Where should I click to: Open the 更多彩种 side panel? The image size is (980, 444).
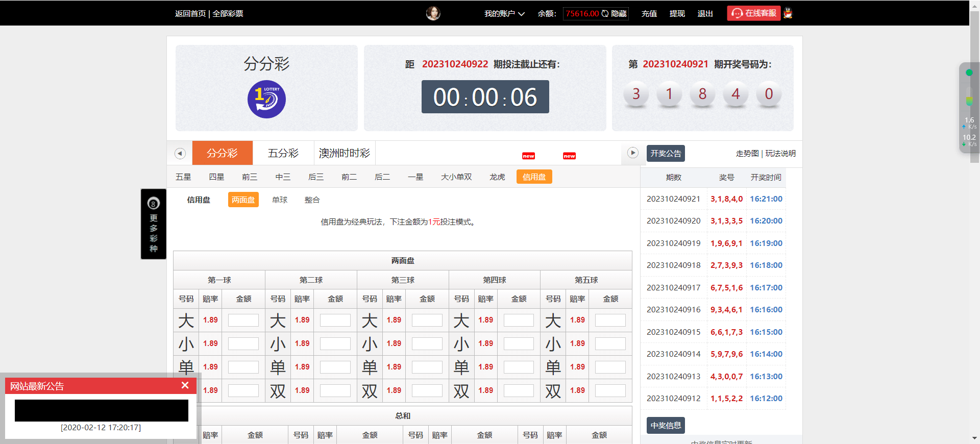click(154, 224)
